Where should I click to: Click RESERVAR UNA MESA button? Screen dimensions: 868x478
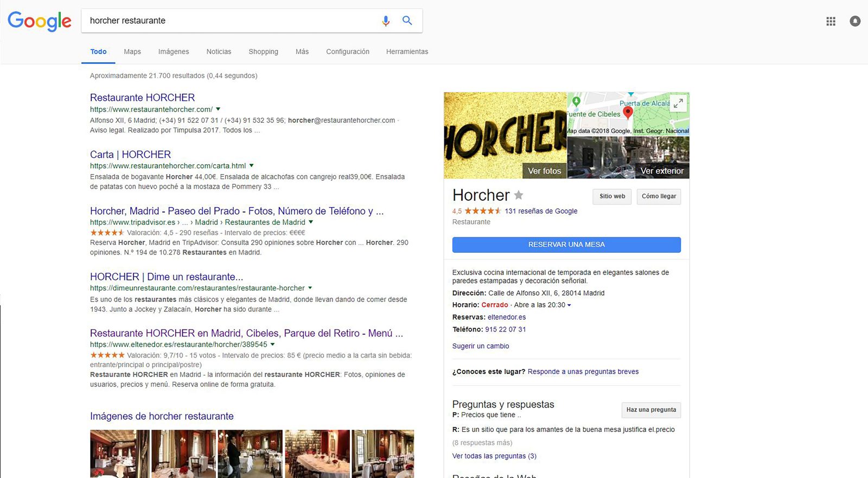566,245
